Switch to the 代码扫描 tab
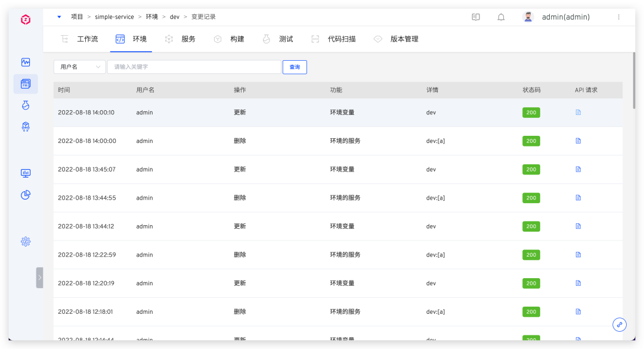Screen dimensions: 644x349 (333, 39)
